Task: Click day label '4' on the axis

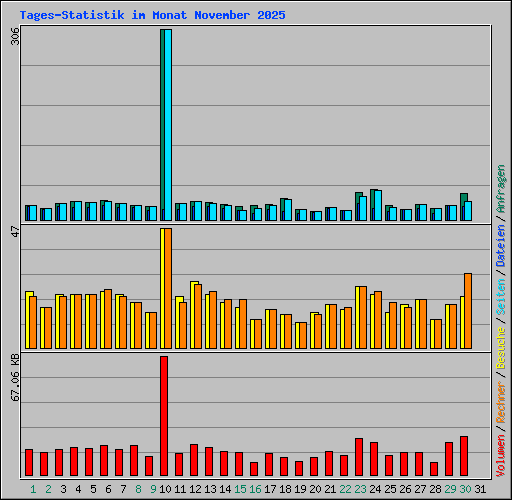Action: coord(78,489)
